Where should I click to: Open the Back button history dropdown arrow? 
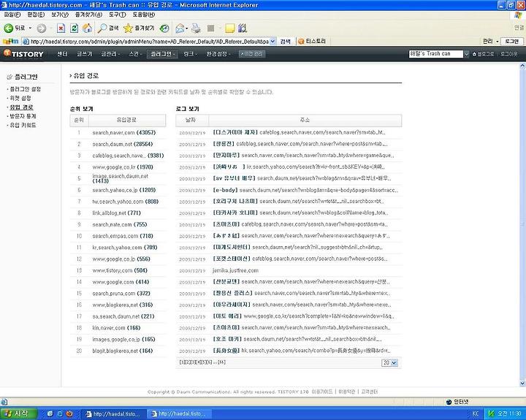click(30, 28)
